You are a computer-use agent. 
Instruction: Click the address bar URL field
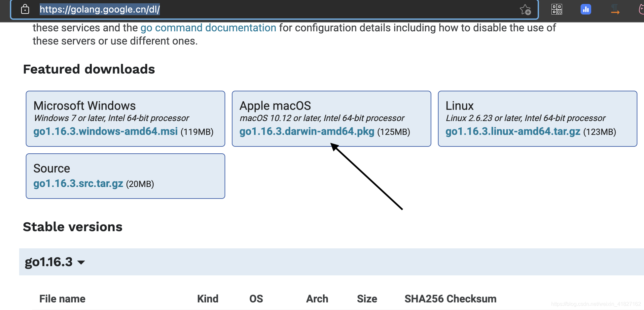click(100, 9)
